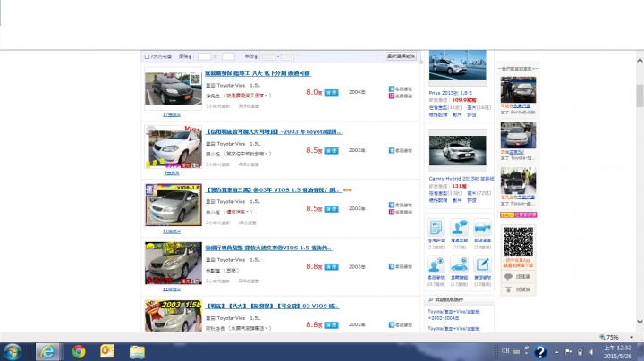Click the QR code app download image
This screenshot has width=644, height=361.
tap(518, 242)
